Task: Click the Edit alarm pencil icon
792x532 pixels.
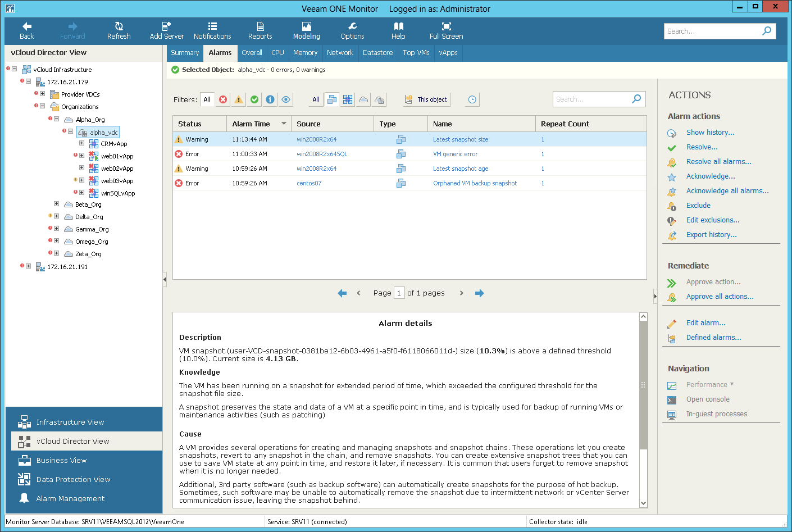Action: [x=672, y=324]
